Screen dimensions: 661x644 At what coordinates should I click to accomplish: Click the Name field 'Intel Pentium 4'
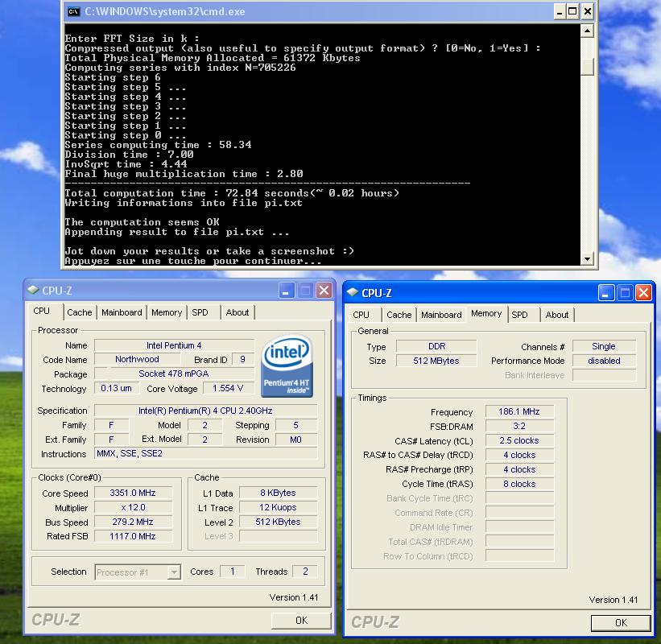pyautogui.click(x=174, y=345)
